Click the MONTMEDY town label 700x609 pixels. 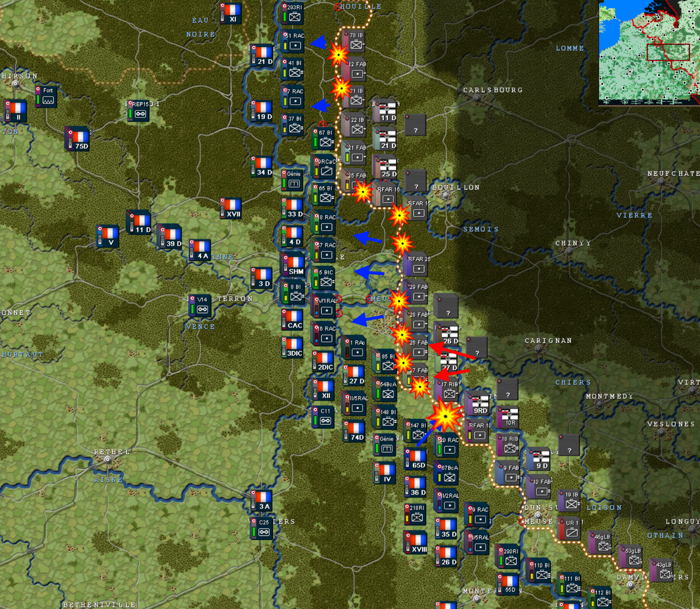pos(609,396)
